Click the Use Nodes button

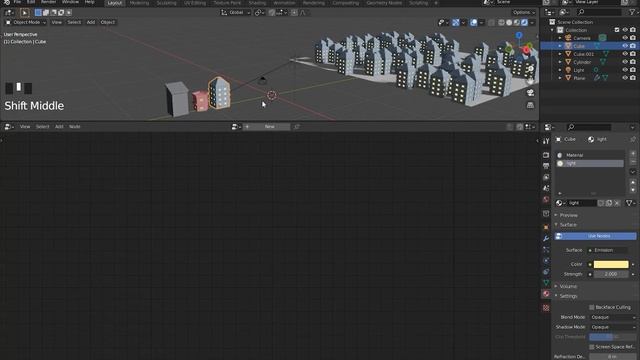[x=596, y=236]
